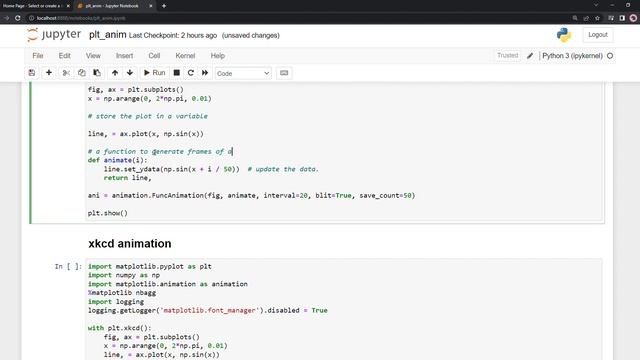Click the Python 3 (ipykernel) kernel name
The height and width of the screenshot is (360, 640).
click(x=572, y=56)
